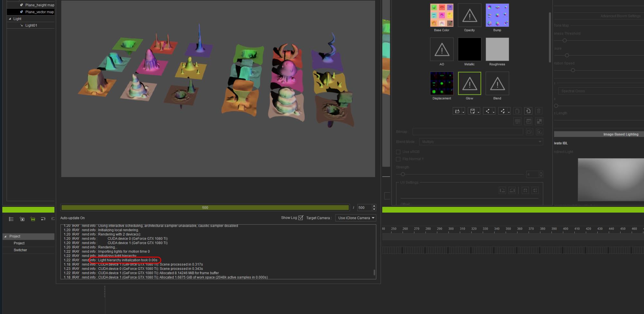Image resolution: width=644 pixels, height=314 pixels.
Task: Enable the Flip Normal Y checkbox
Action: (x=398, y=159)
